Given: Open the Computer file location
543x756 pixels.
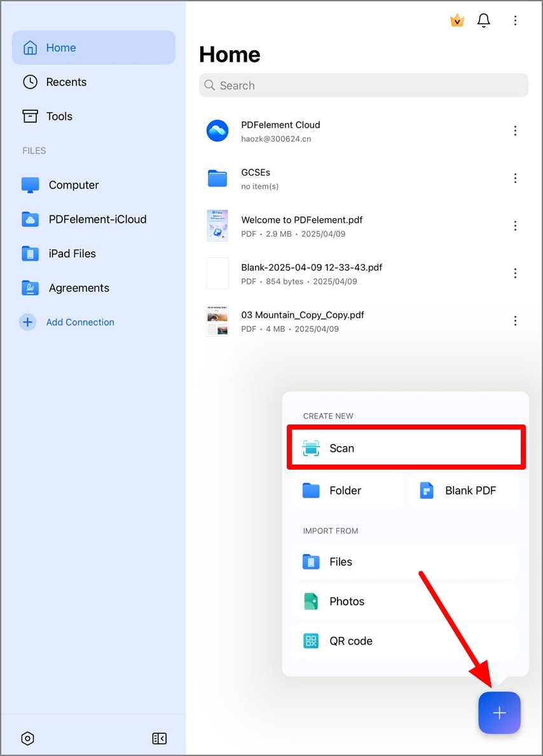Looking at the screenshot, I should 93,185.
